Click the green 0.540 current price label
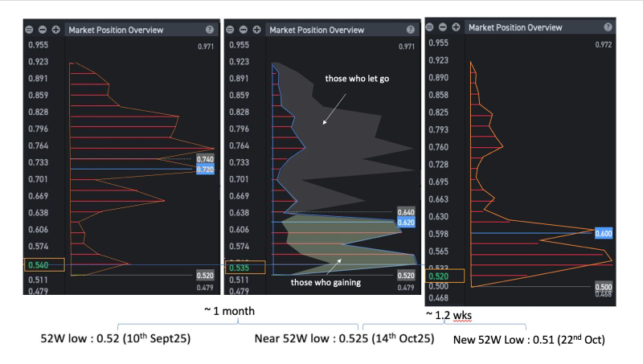 pos(39,264)
